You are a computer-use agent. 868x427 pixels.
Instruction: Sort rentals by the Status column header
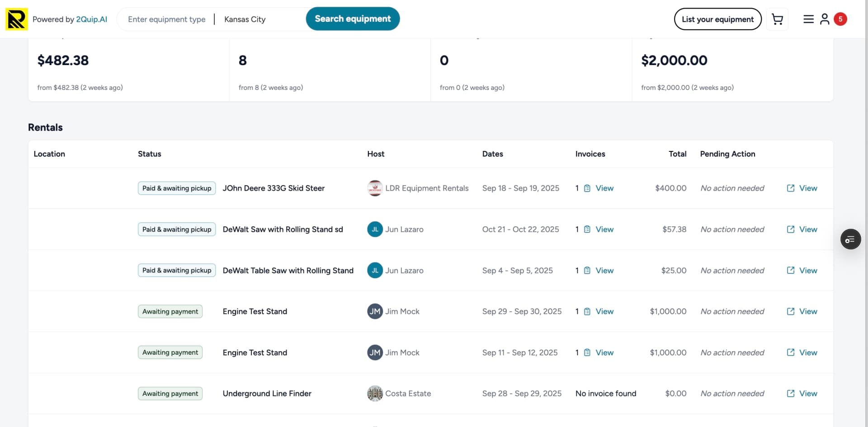(x=149, y=154)
